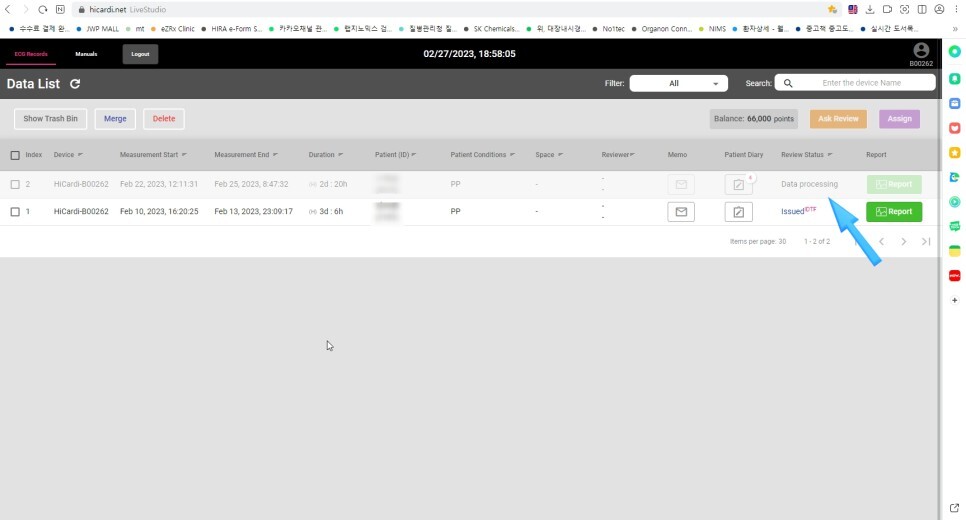Open the SK Chemicals bookmark
The height and width of the screenshot is (520, 966).
pyautogui.click(x=492, y=29)
